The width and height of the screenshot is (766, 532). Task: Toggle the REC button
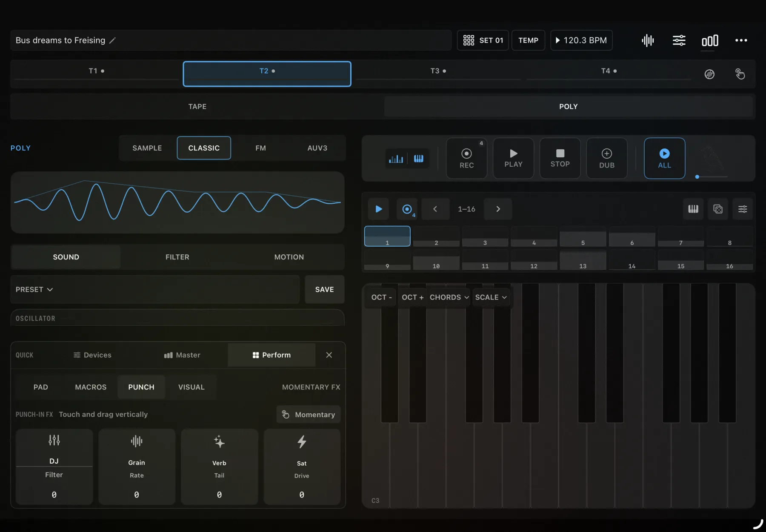pyautogui.click(x=466, y=158)
